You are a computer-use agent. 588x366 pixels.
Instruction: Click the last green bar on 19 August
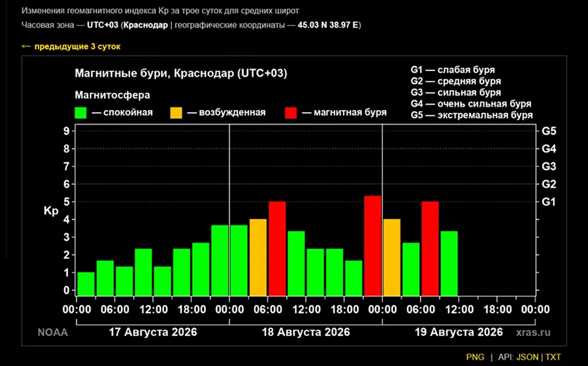pyautogui.click(x=449, y=263)
